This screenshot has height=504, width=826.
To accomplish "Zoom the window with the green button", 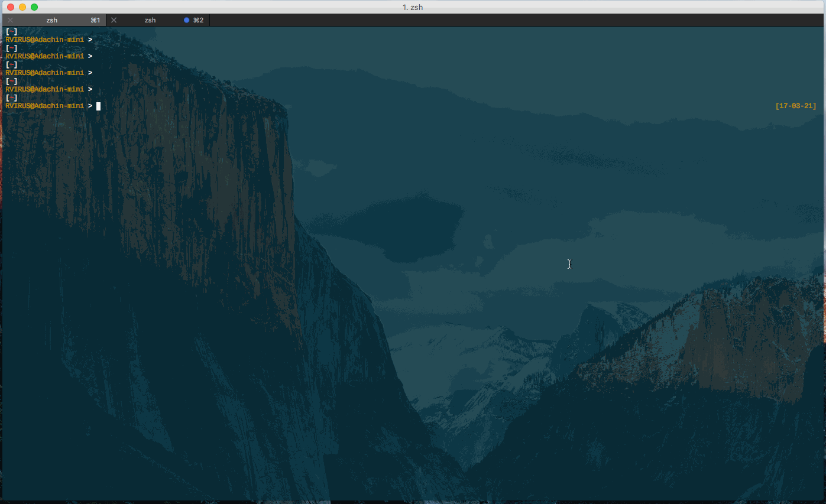I will click(x=34, y=7).
